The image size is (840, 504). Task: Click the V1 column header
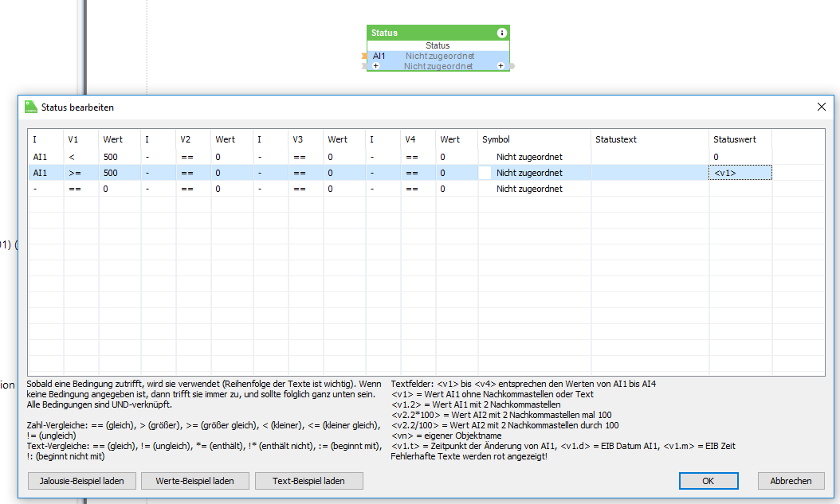pos(81,139)
